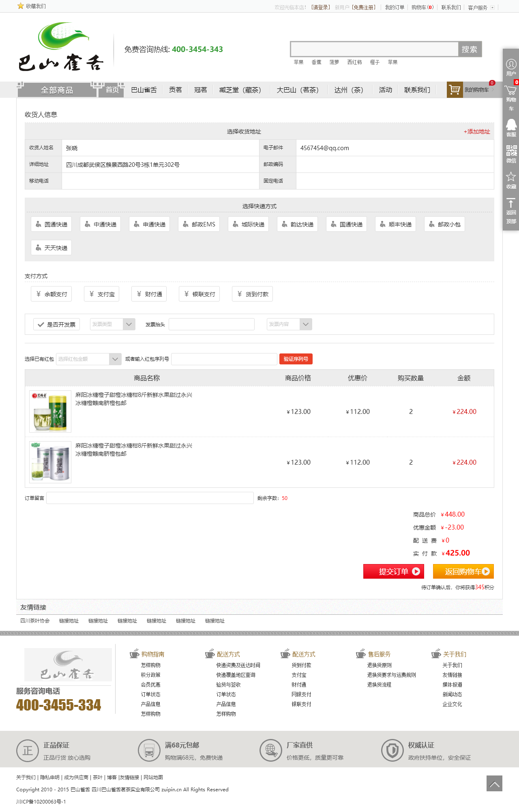The height and width of the screenshot is (812, 519).
Task: Open the 贡茗 navigation menu item
Action: pos(175,90)
